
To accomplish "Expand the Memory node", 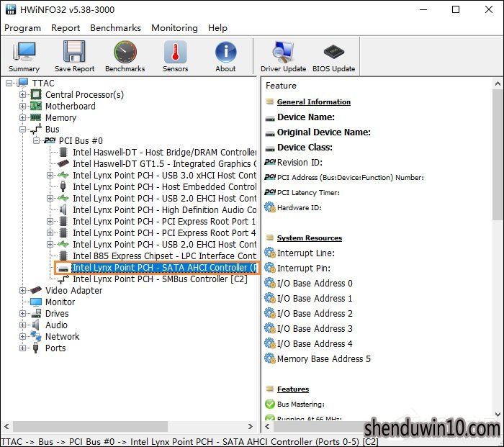I will tap(22, 117).
